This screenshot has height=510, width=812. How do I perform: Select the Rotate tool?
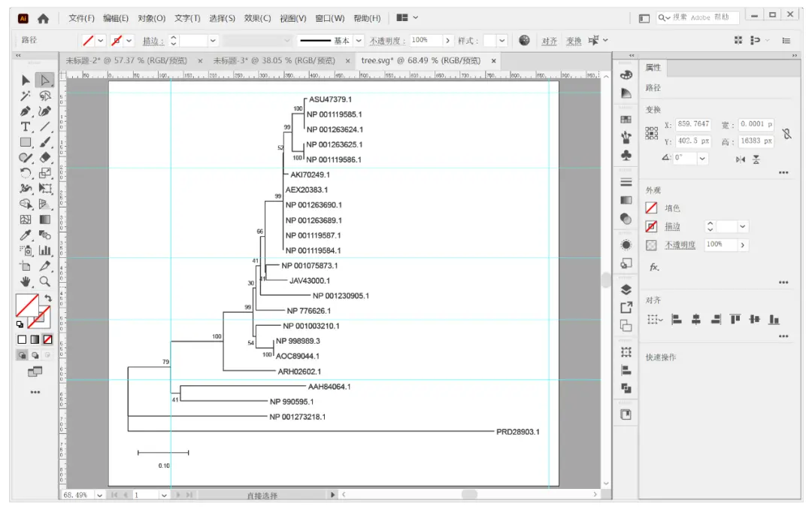26,173
